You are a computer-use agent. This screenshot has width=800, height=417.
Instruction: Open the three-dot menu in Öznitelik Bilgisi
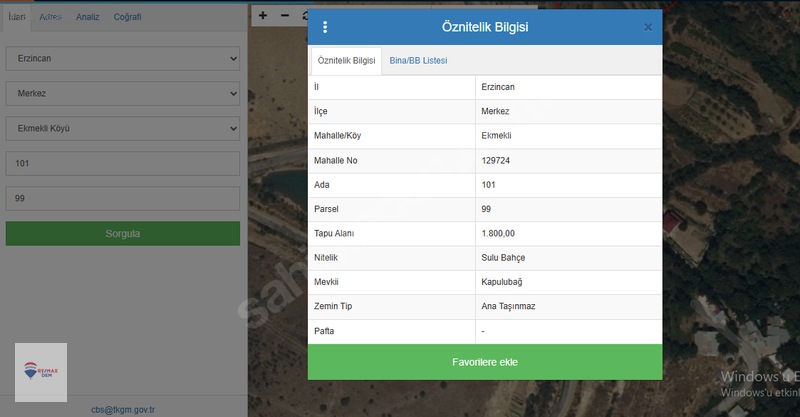click(325, 27)
